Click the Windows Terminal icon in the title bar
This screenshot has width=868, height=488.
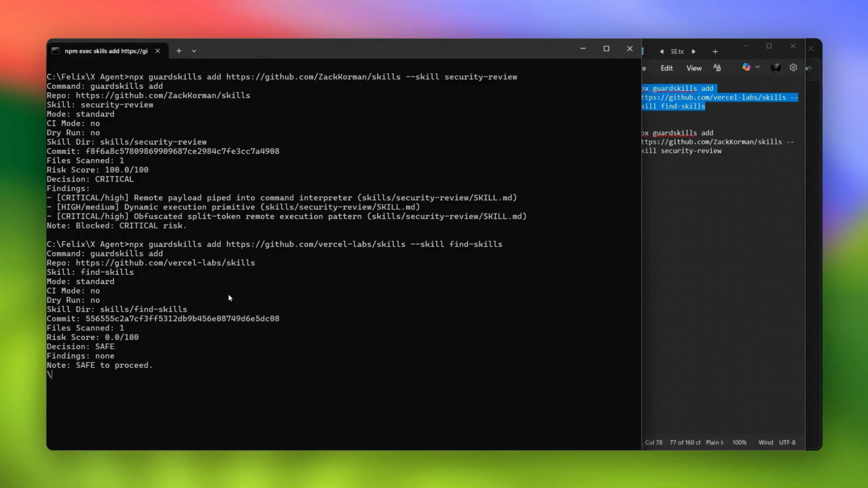55,50
